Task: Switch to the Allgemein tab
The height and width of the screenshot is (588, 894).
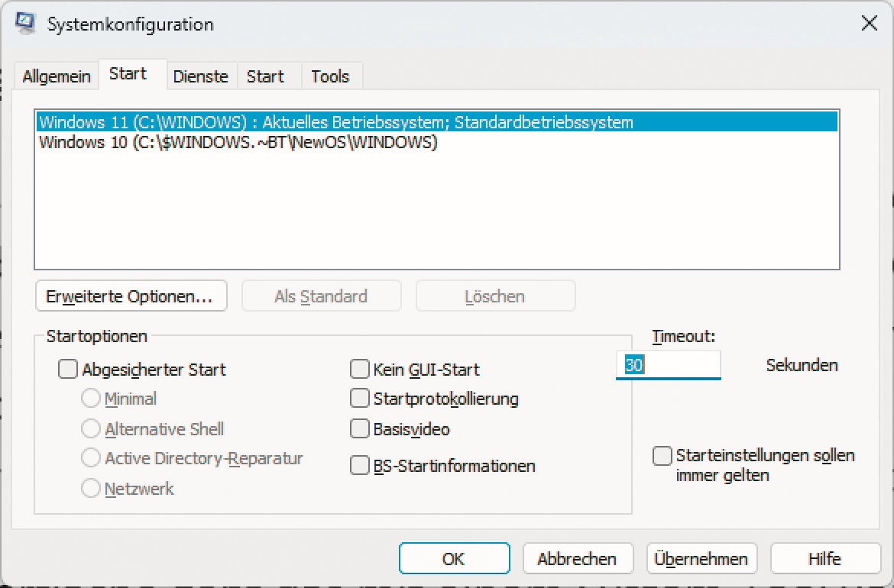Action: pyautogui.click(x=57, y=76)
